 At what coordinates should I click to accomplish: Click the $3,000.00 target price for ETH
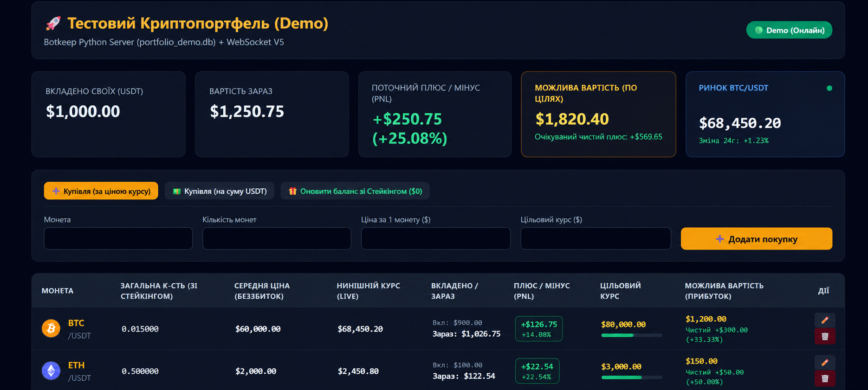pyautogui.click(x=622, y=366)
